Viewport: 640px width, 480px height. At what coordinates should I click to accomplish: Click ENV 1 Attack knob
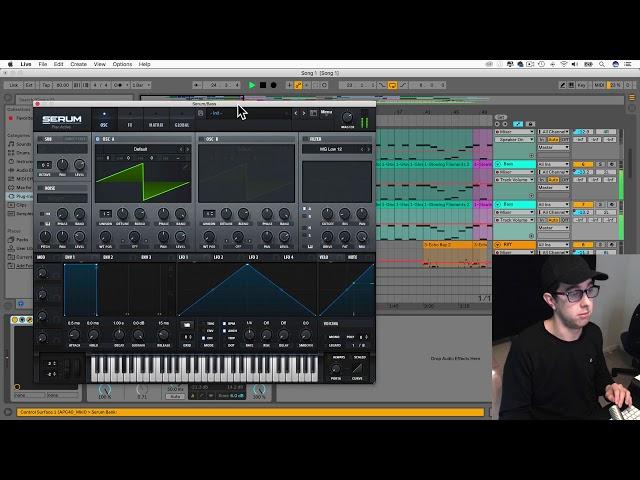(74, 335)
